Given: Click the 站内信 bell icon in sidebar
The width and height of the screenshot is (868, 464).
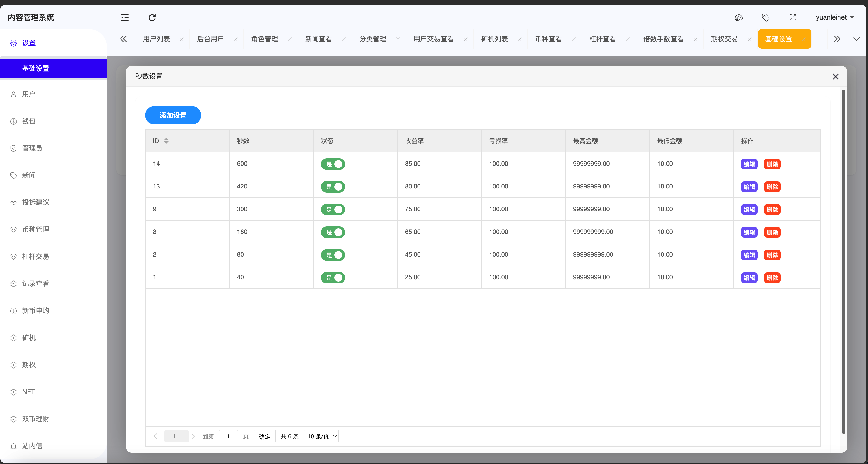Looking at the screenshot, I should (14, 446).
